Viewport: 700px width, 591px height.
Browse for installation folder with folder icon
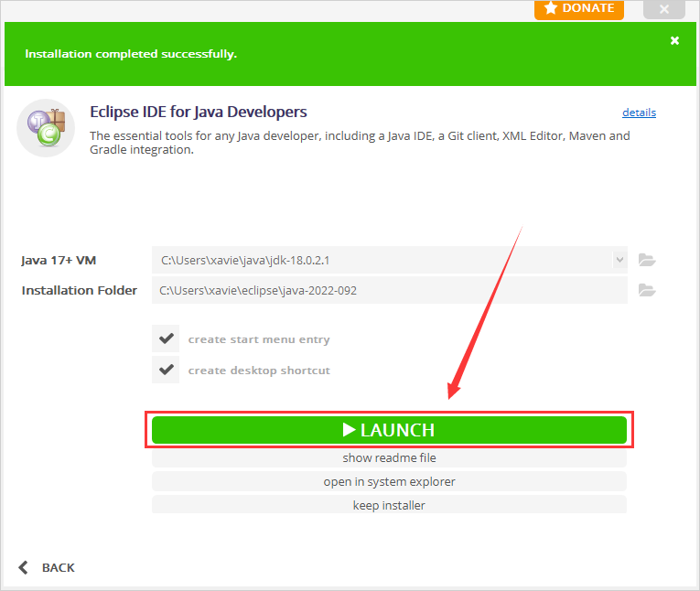pyautogui.click(x=647, y=291)
